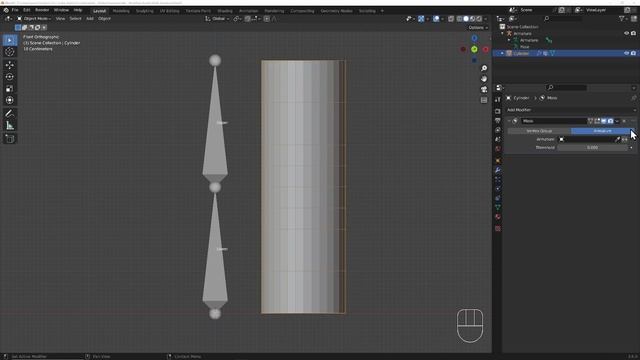The width and height of the screenshot is (640, 360).
Task: Switch perspective/orthographic view grid icon
Action: [x=484, y=100]
